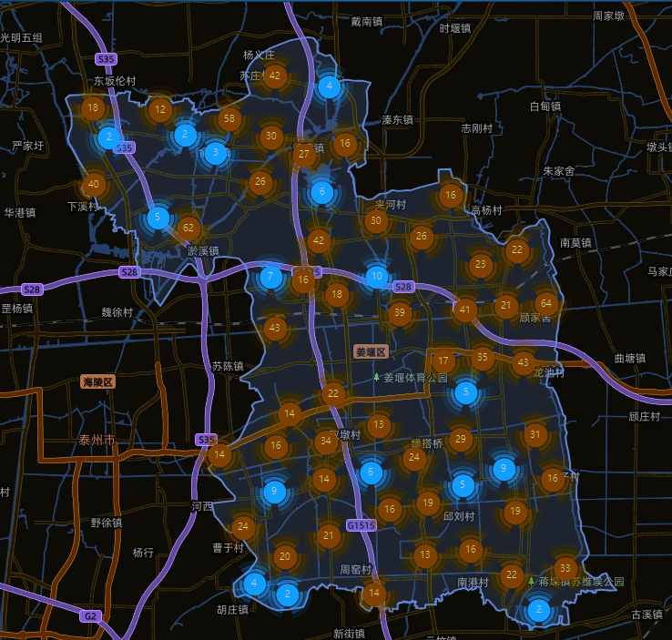The width and height of the screenshot is (672, 640).
Task: Open the orange cluster marker showing 58
Action: point(229,118)
